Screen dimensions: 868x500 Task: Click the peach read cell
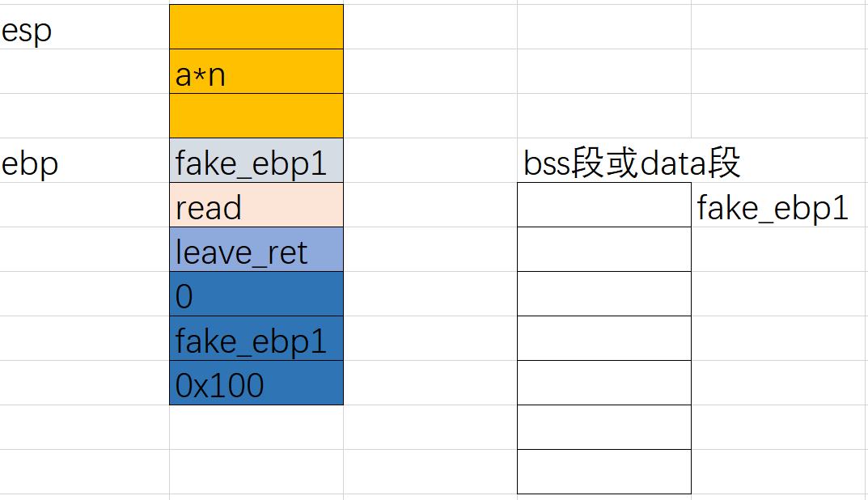click(256, 205)
